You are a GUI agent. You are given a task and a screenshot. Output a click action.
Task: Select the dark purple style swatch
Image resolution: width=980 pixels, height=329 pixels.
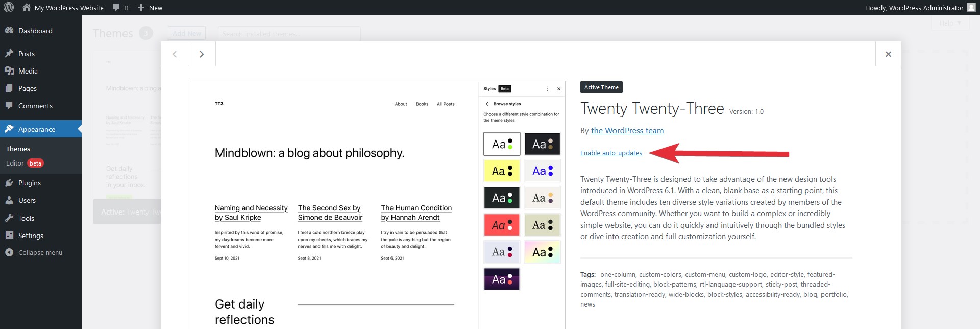click(x=502, y=279)
